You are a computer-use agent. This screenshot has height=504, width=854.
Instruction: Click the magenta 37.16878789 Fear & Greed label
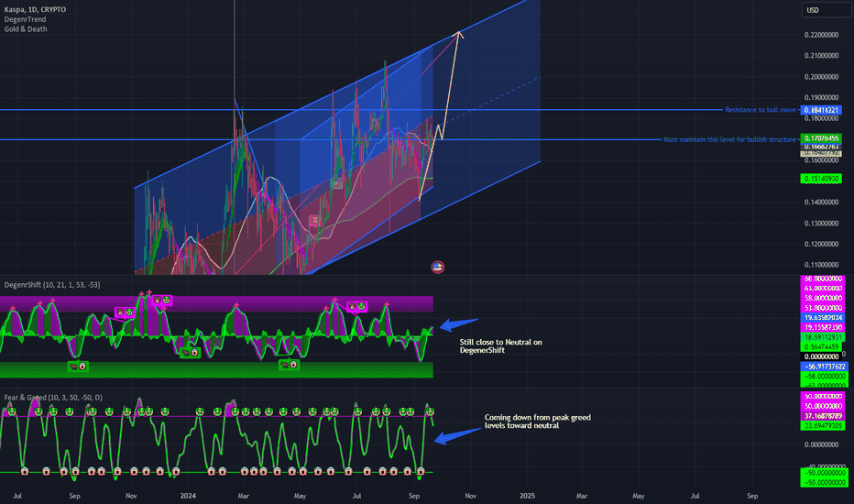[x=824, y=416]
